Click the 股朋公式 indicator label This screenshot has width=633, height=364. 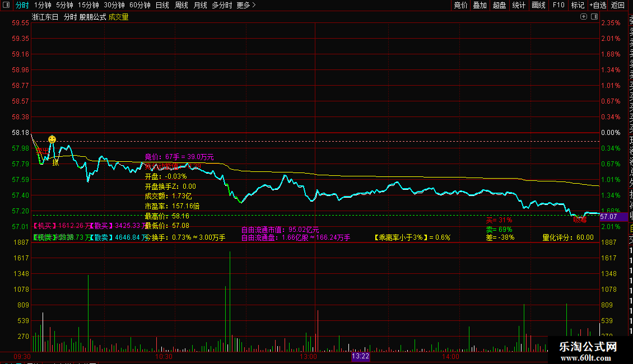(92, 17)
